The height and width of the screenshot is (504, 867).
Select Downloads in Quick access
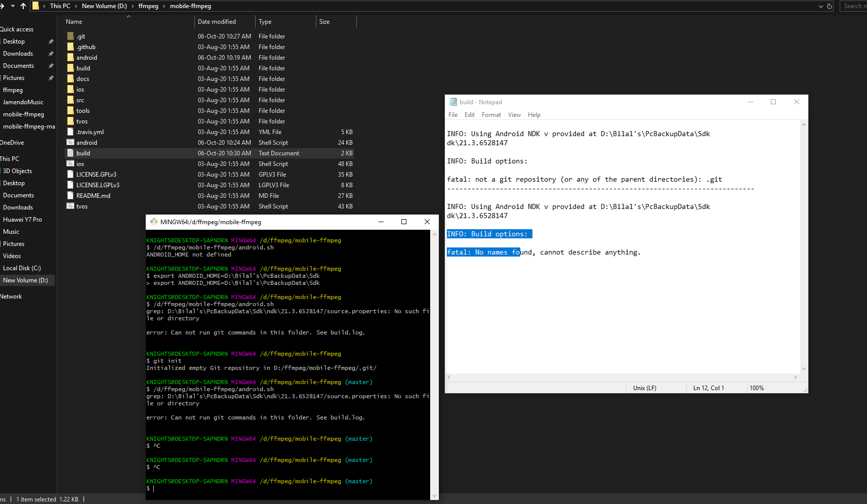tap(18, 53)
